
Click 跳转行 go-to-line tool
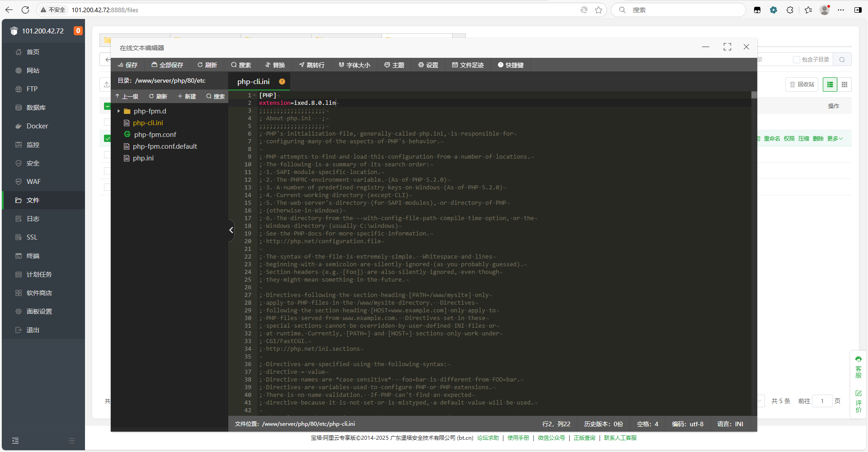click(x=311, y=65)
